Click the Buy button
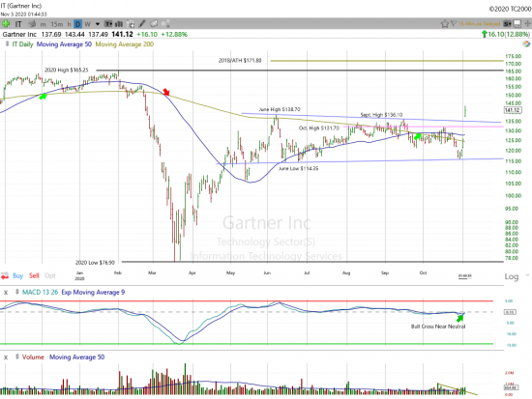The width and height of the screenshot is (532, 399). point(18,275)
